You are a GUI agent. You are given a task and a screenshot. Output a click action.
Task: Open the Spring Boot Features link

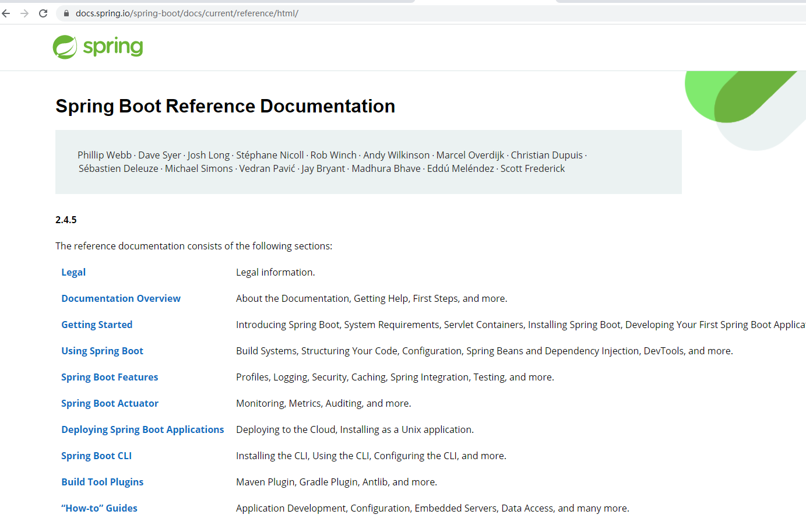pyautogui.click(x=110, y=377)
